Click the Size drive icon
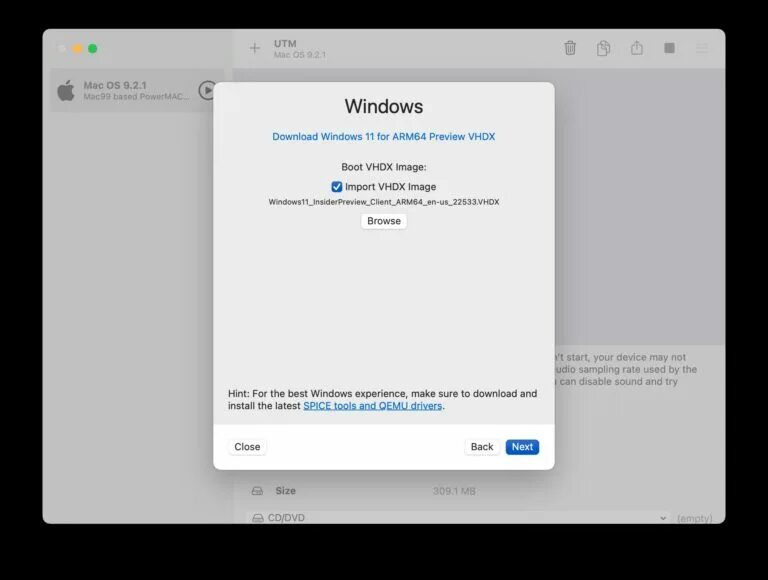 (x=257, y=491)
